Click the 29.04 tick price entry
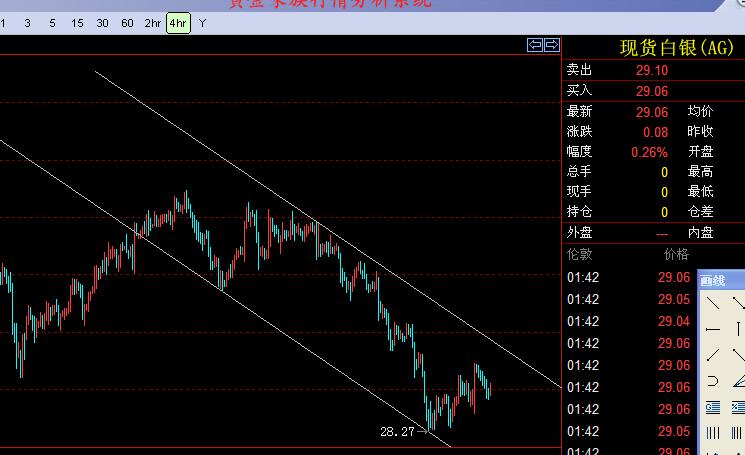 (x=674, y=322)
